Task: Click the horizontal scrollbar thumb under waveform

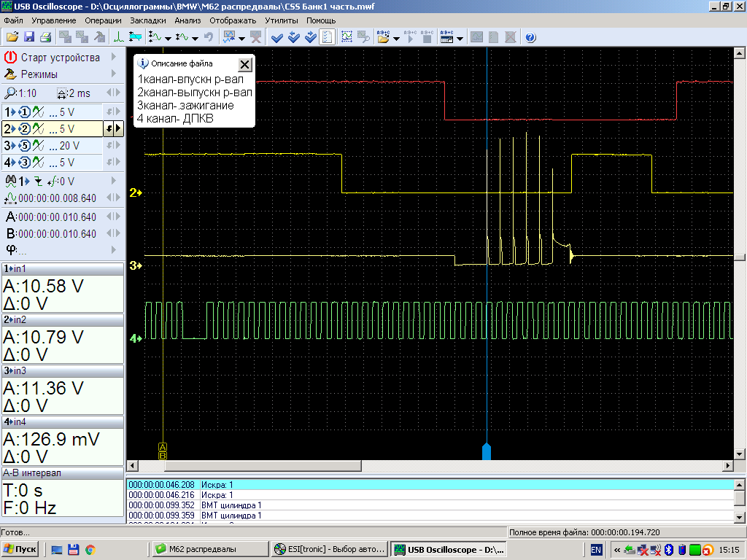Action: pyautogui.click(x=263, y=465)
